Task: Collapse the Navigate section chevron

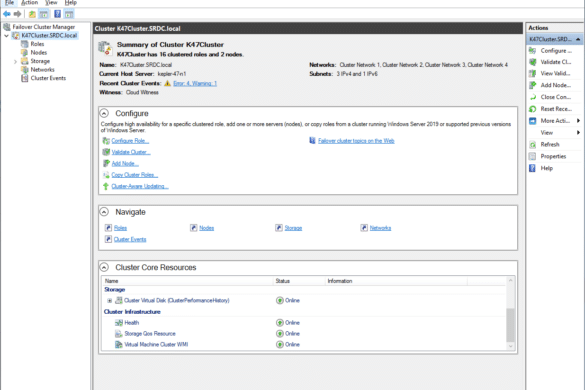Action: [104, 212]
